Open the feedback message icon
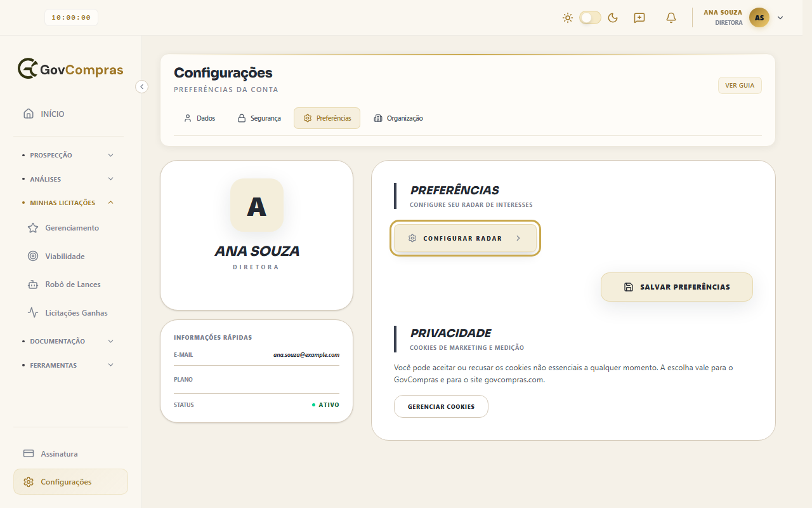 coord(639,18)
